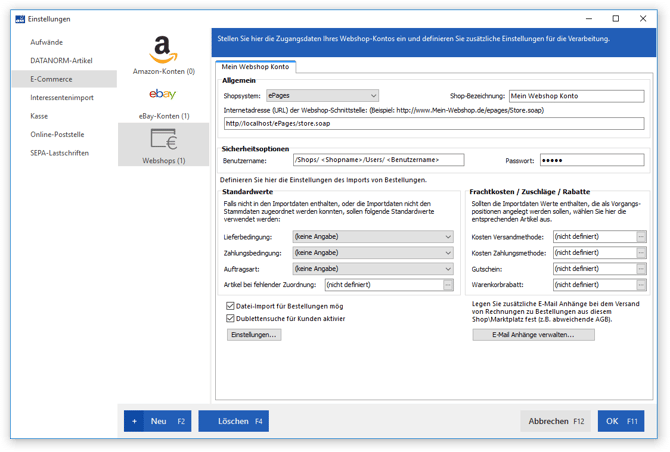This screenshot has height=452, width=670.
Task: Click the webshop URL input field
Action: coord(434,123)
